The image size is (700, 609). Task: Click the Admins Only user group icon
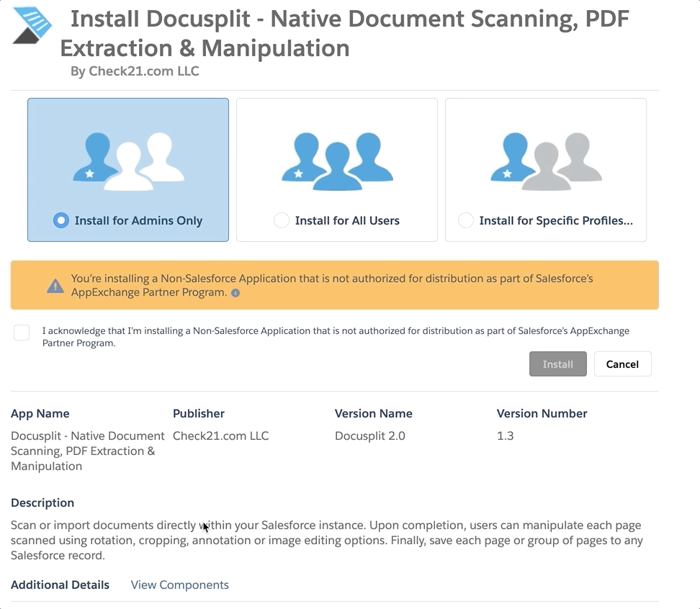tap(129, 161)
